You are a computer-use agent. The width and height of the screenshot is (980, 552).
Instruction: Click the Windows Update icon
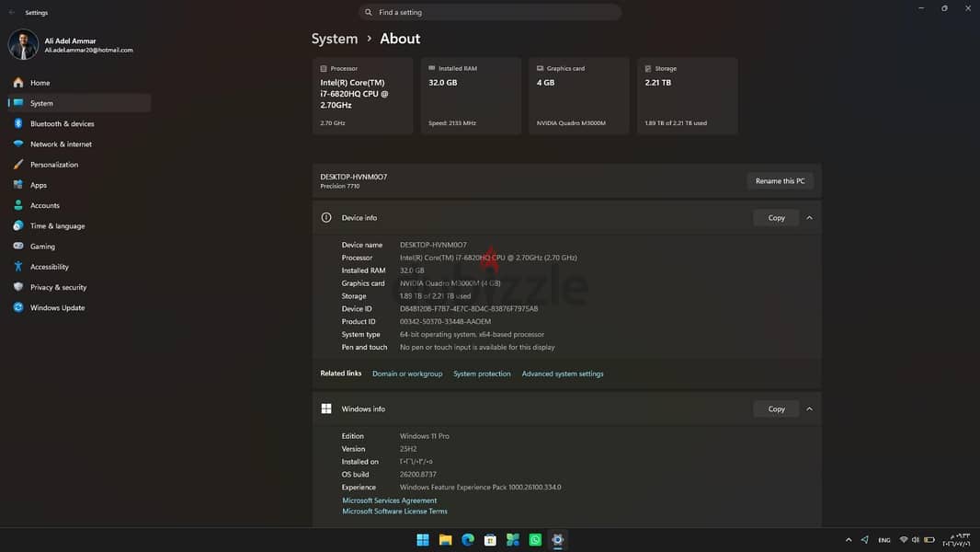18,307
